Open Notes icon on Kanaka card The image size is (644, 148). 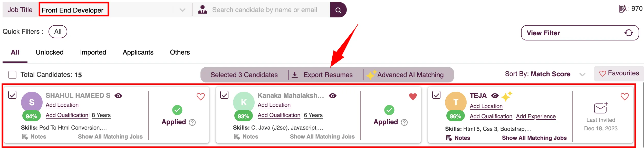(237, 137)
